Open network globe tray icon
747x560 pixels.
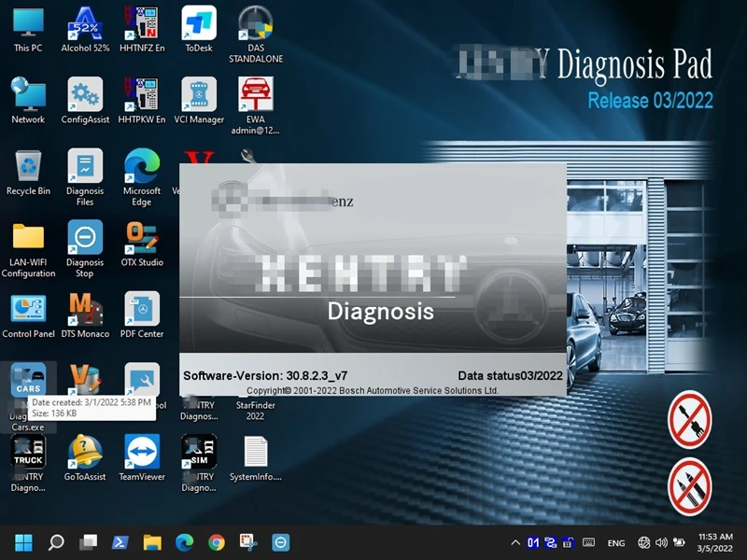(643, 542)
